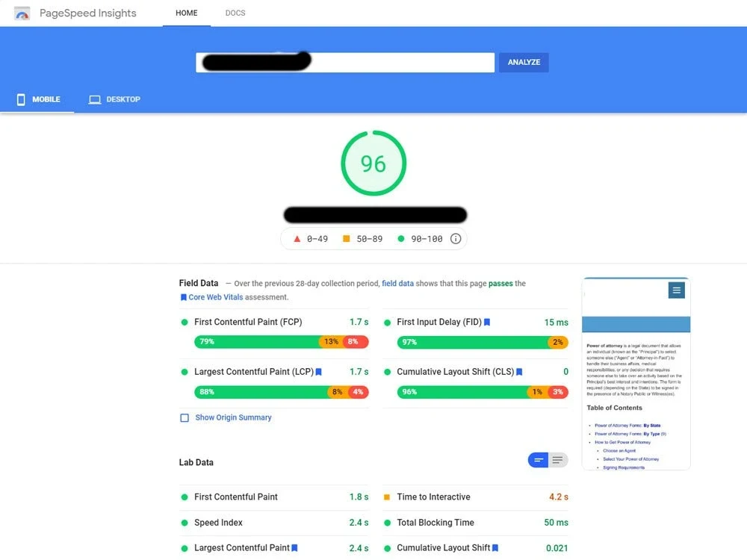Click the passes assessment text
747x560 pixels.
500,283
